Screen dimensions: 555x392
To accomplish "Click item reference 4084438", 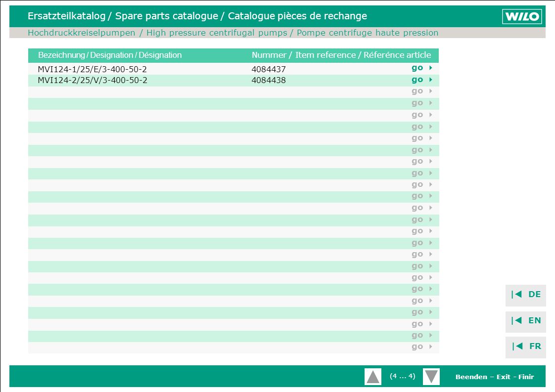I will pyautogui.click(x=269, y=80).
